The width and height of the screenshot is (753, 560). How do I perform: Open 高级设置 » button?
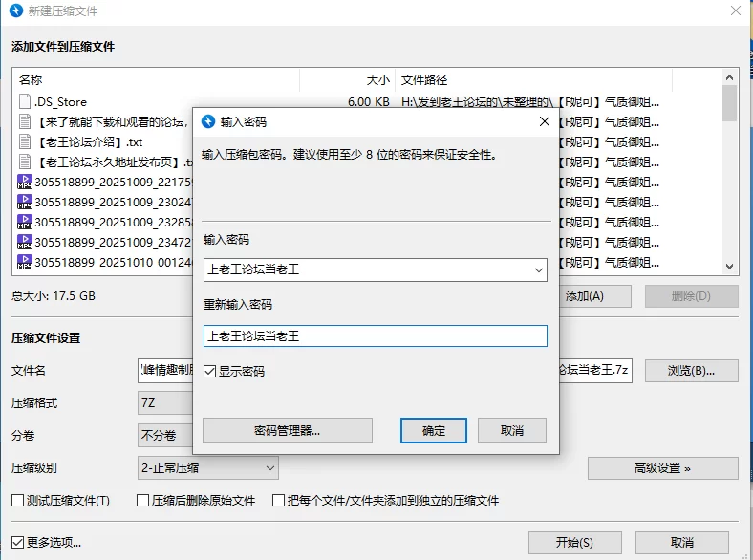click(x=663, y=468)
